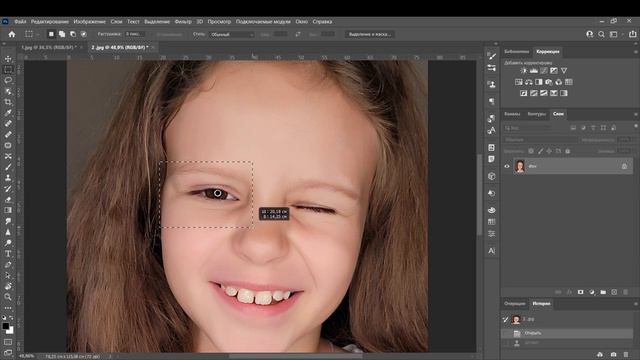Add a layer mask from Layers panel footer
This screenshot has width=640, height=360.
coord(580,292)
